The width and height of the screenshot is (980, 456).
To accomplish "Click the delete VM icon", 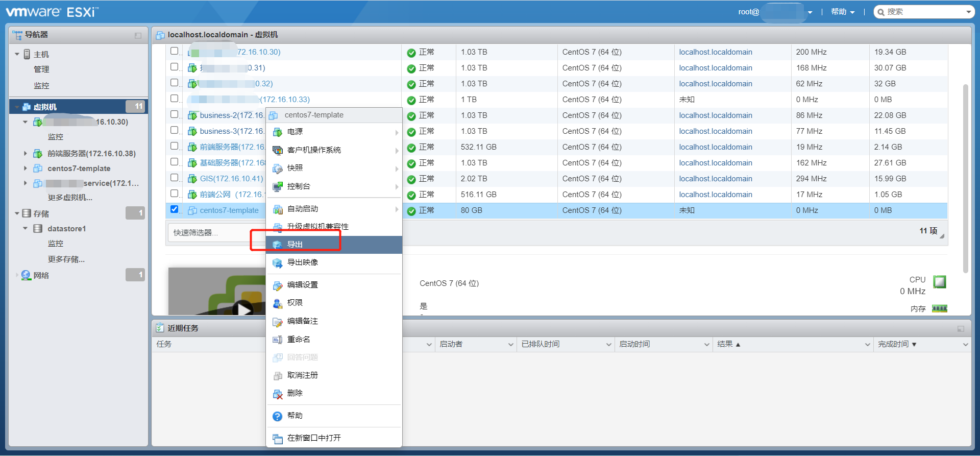I will pos(278,394).
